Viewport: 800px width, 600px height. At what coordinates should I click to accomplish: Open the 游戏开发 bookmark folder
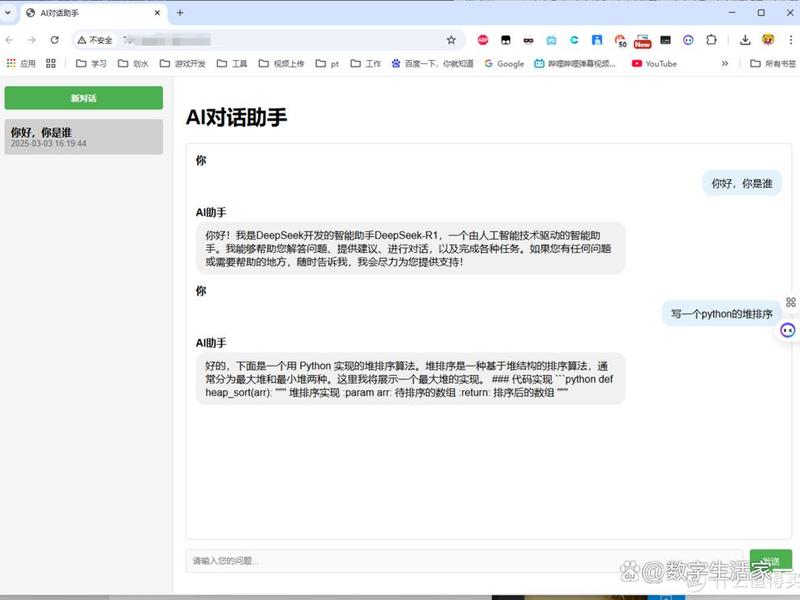point(183,63)
